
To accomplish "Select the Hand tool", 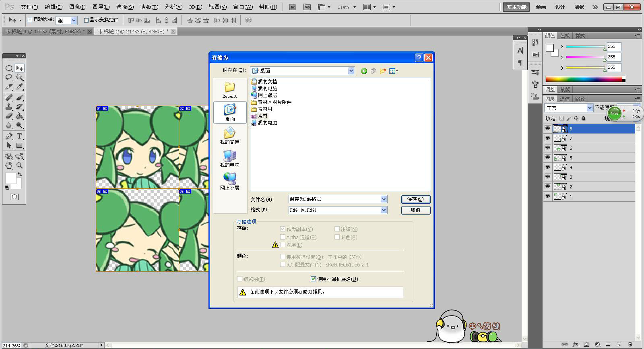I will [9, 165].
